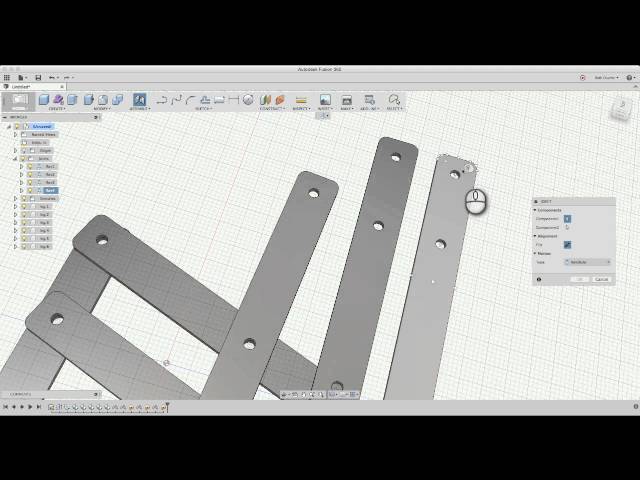The image size is (640, 480).
Task: Click the Select tool icon
Action: click(394, 99)
